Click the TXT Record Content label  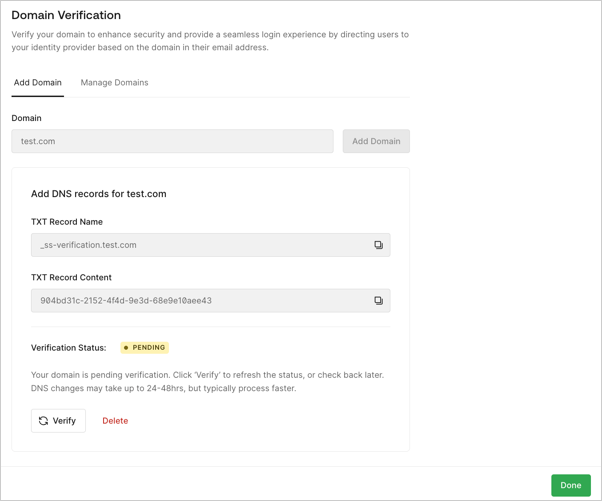point(71,278)
